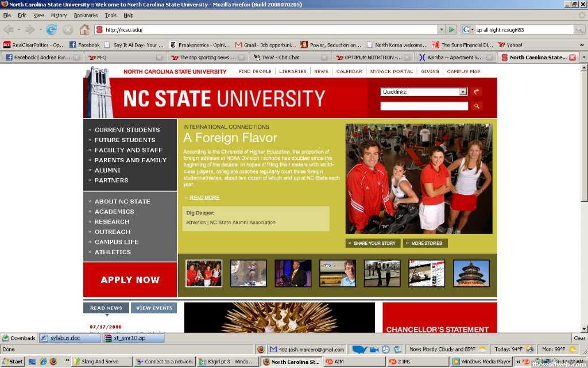Click the search magnifier icon in Firefox search box

click(580, 29)
